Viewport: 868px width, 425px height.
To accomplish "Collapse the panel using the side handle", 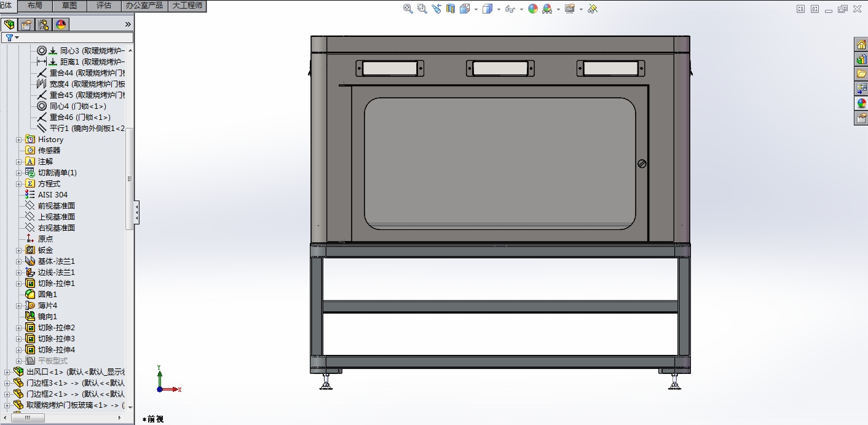I will coord(136,213).
